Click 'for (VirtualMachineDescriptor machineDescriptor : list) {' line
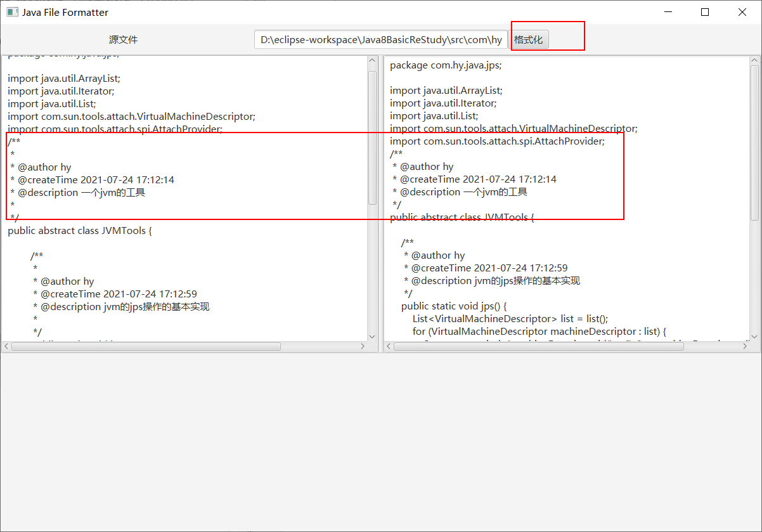 click(539, 331)
